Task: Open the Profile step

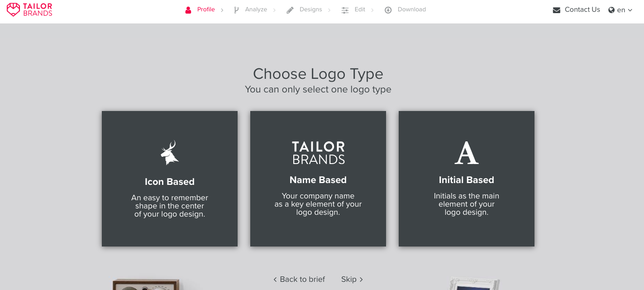Action: coord(206,10)
